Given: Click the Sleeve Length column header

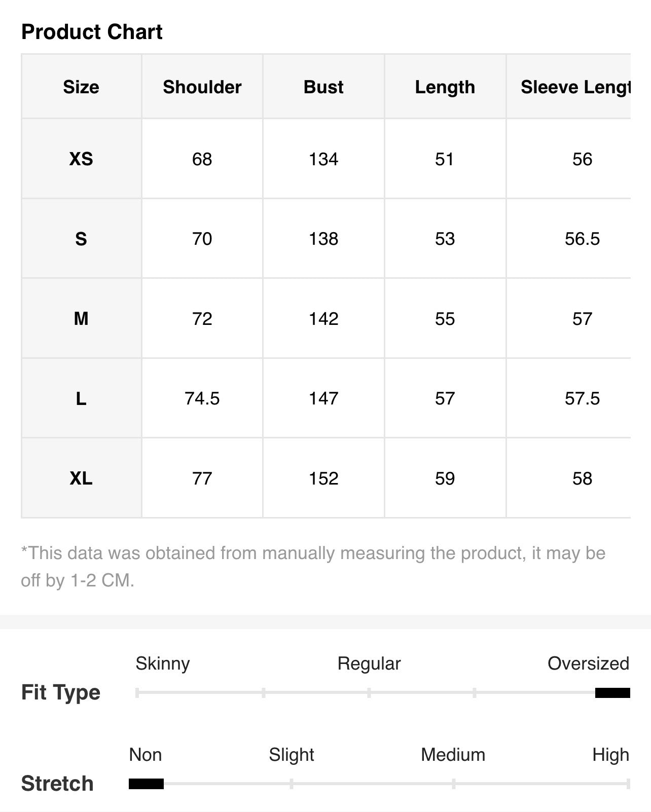Looking at the screenshot, I should tap(575, 87).
